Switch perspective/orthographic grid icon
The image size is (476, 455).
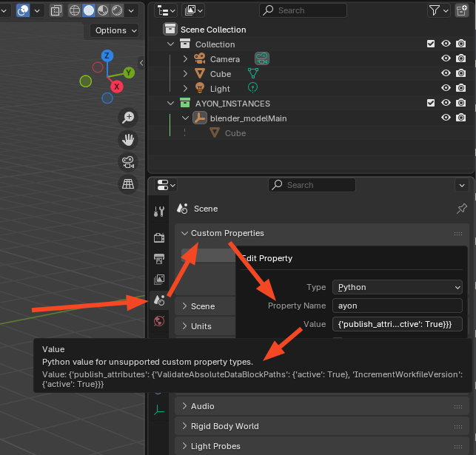(128, 183)
